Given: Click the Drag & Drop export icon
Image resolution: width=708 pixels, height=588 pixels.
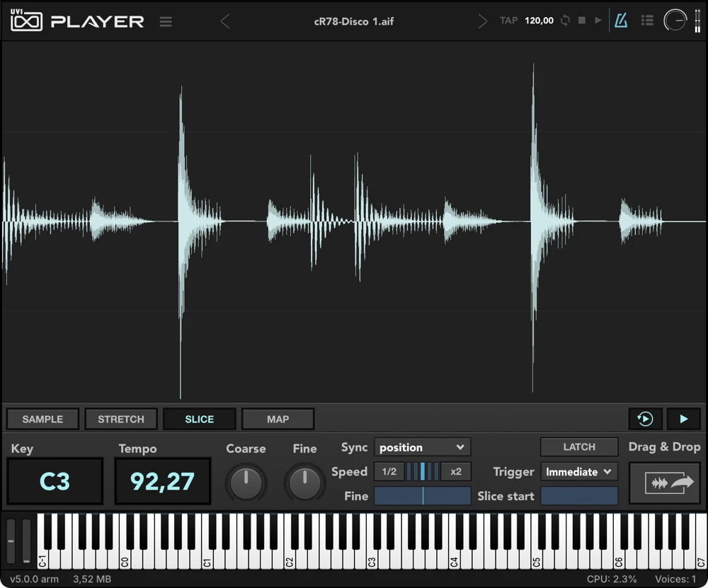Looking at the screenshot, I should point(665,483).
